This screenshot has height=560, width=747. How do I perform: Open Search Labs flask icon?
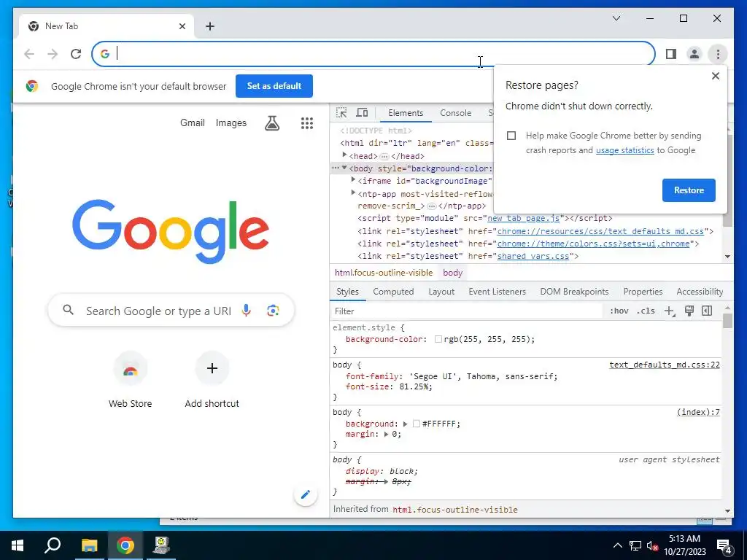[272, 123]
